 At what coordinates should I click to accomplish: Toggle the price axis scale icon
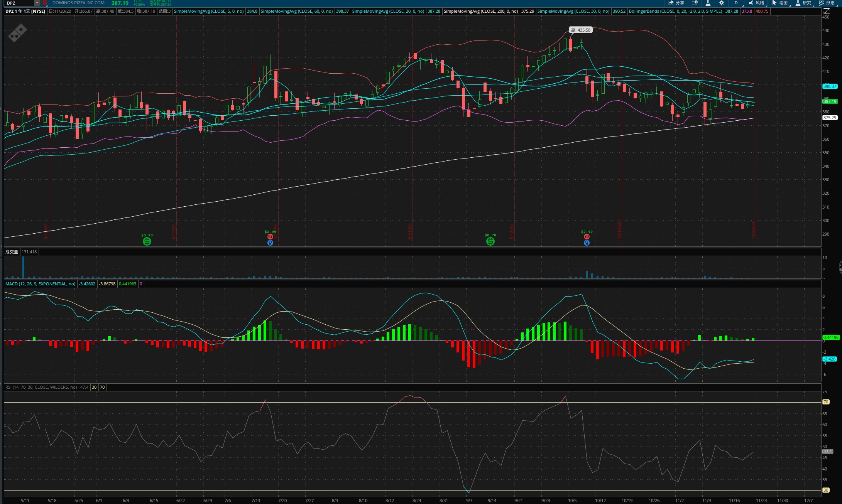point(826,11)
